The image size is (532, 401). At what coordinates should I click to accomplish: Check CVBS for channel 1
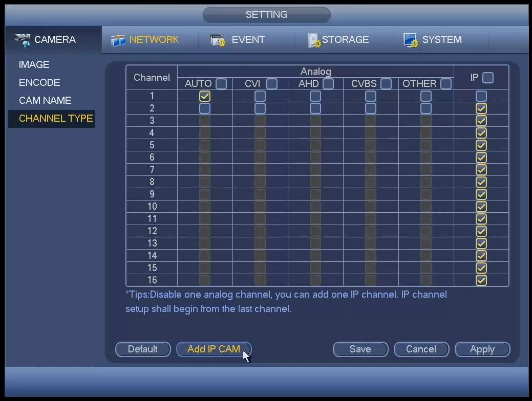(x=371, y=96)
